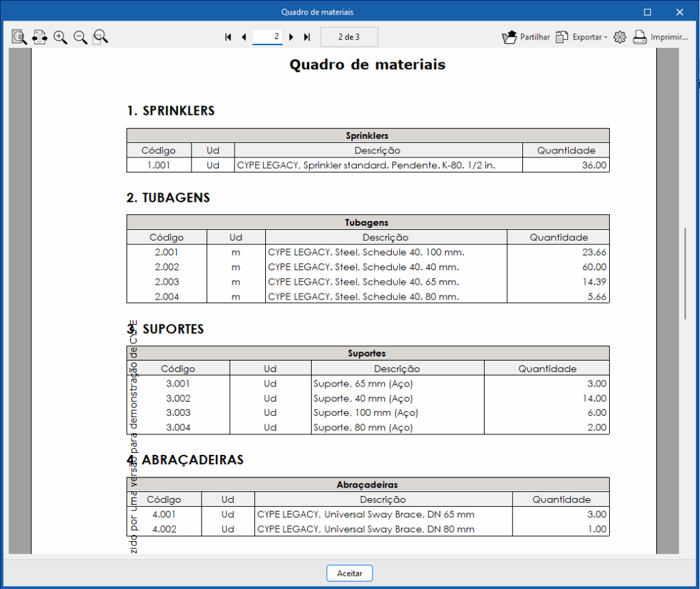Click code cell '3.001'

coord(178,383)
